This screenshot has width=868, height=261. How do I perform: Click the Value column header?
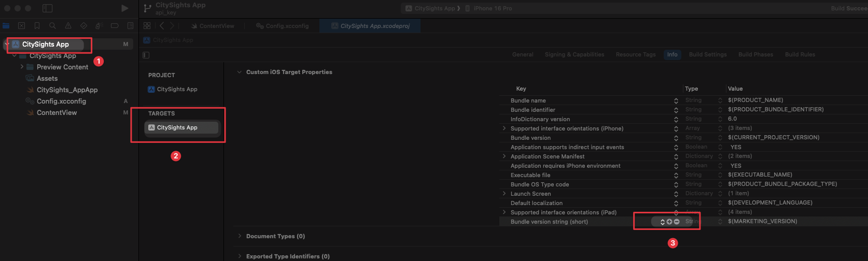point(735,89)
